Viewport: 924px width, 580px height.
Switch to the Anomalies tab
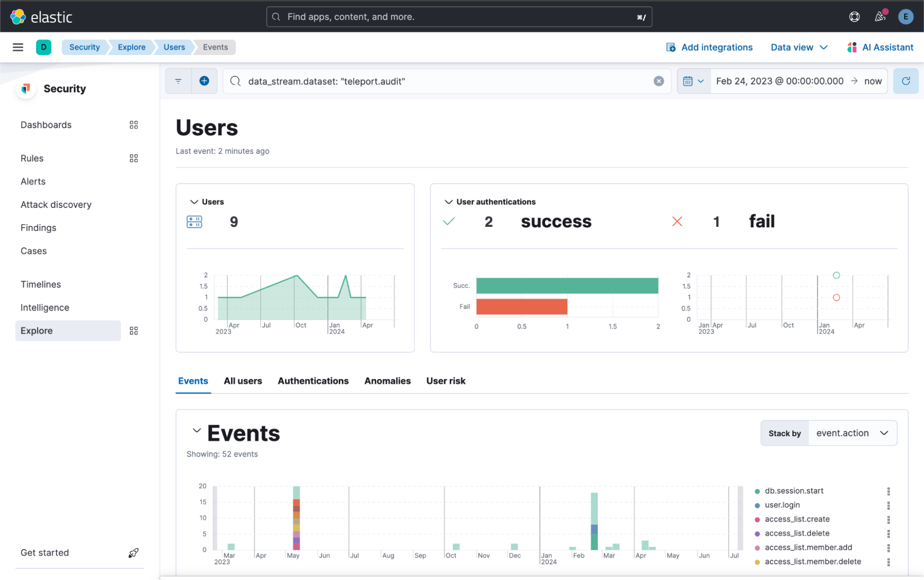pos(387,381)
